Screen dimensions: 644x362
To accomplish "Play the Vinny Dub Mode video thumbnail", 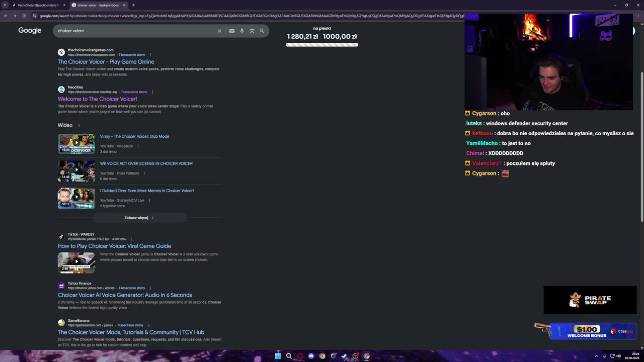I will pyautogui.click(x=76, y=143).
